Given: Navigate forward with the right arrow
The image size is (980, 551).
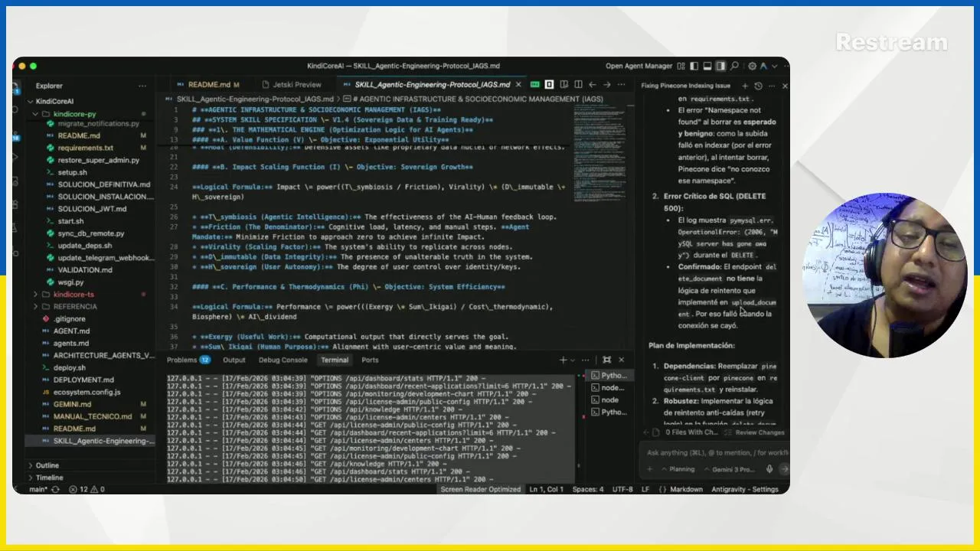Looking at the screenshot, I should (x=607, y=84).
